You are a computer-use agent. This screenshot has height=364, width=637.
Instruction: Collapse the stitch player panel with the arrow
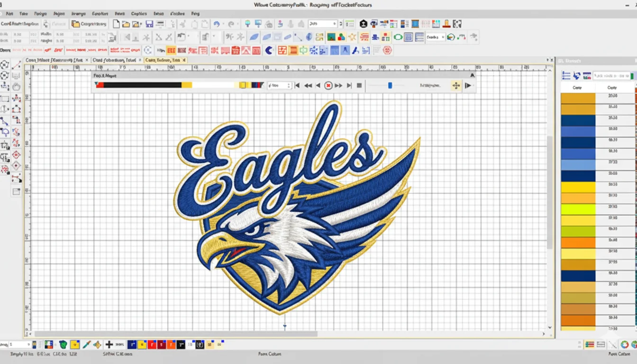point(472,75)
